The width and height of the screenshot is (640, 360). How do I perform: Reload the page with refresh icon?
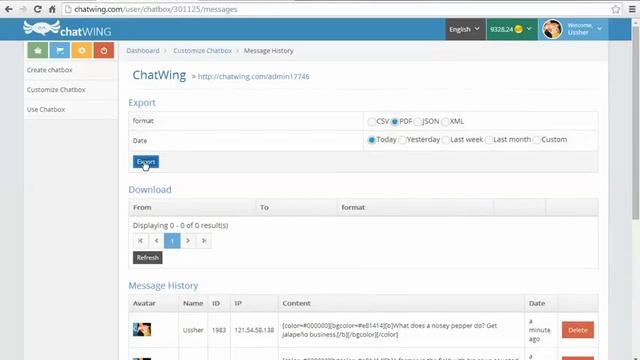point(38,9)
